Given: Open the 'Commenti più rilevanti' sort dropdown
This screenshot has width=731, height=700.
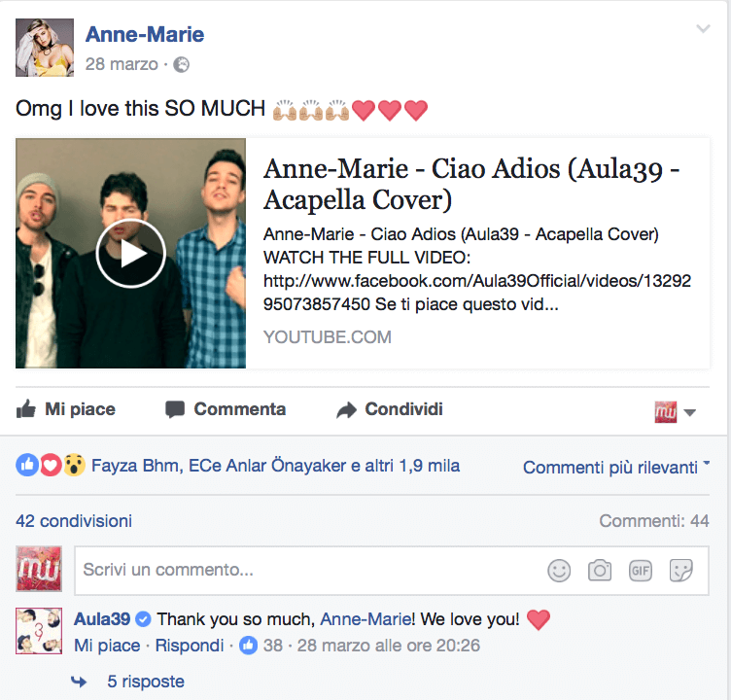Looking at the screenshot, I should pyautogui.click(x=616, y=467).
